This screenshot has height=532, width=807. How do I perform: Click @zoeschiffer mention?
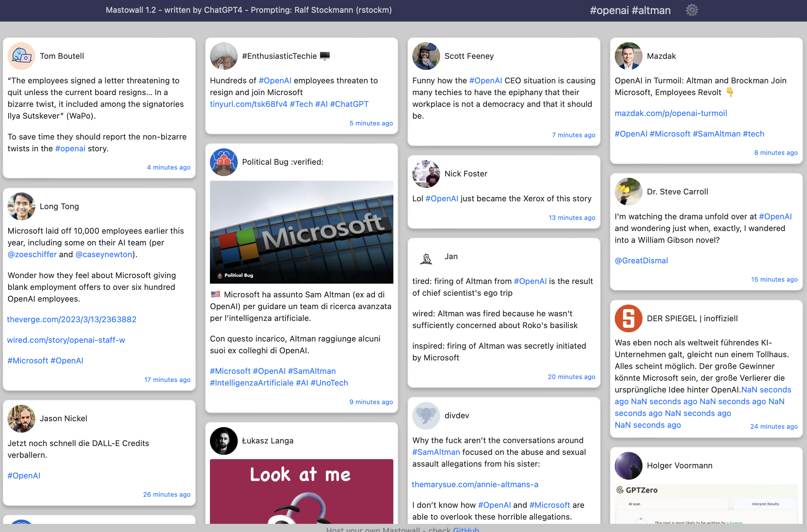32,255
